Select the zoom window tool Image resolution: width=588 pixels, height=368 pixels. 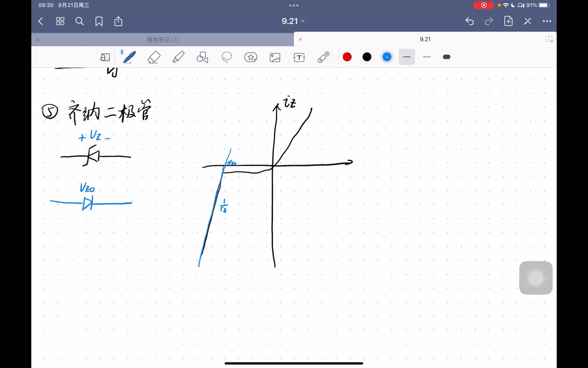[x=105, y=57]
